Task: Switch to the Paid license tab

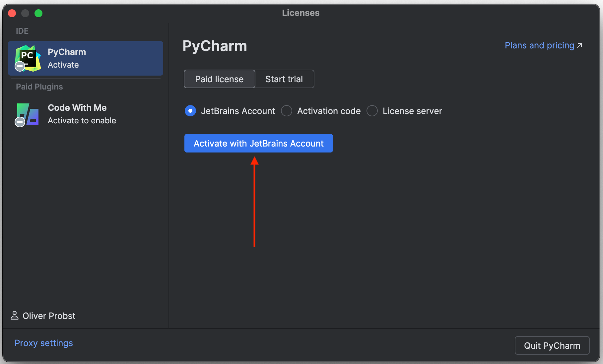Action: [x=219, y=79]
